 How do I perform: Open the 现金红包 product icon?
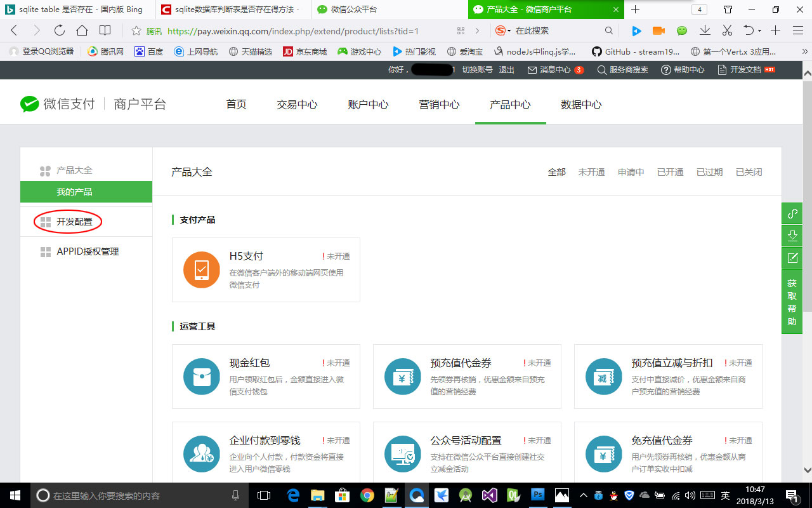coord(202,377)
